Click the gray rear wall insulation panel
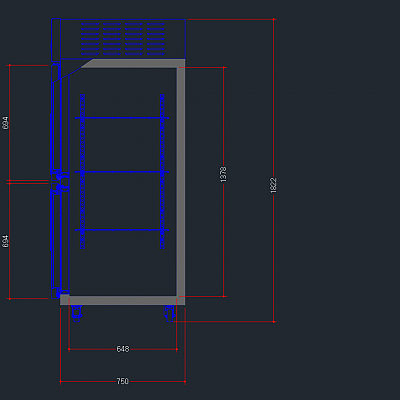The width and height of the screenshot is (400, 400). (x=181, y=182)
